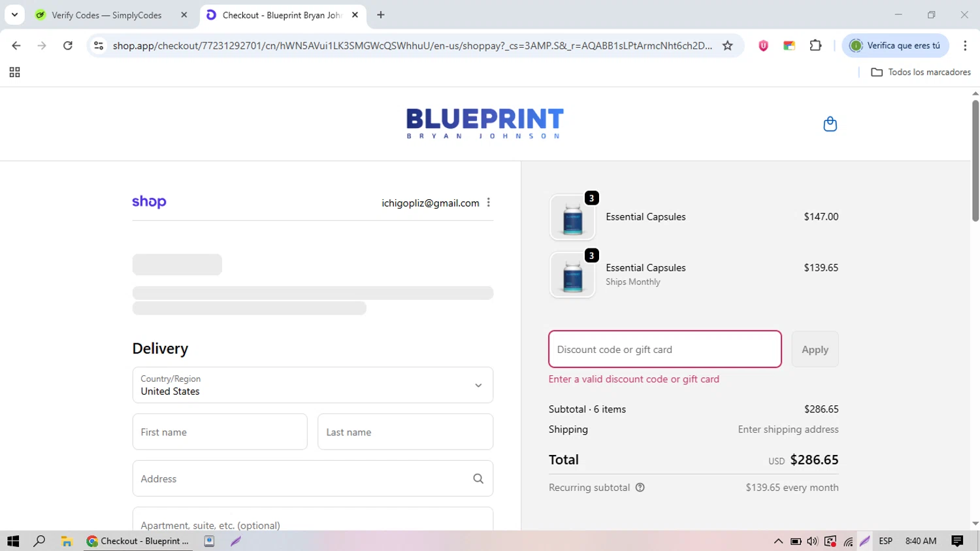Go back to previous page

tap(16, 46)
